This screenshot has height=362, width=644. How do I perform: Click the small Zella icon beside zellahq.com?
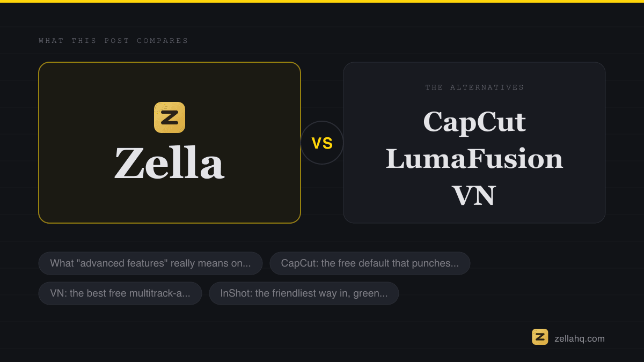[540, 337]
